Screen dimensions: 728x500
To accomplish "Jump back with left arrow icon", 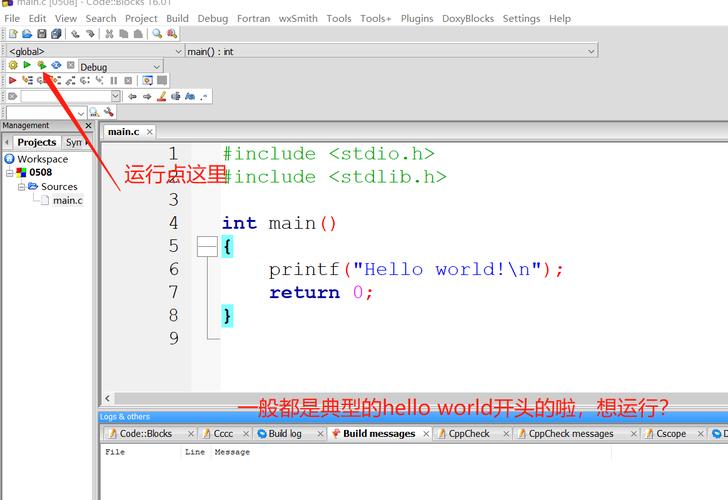I will 132,96.
